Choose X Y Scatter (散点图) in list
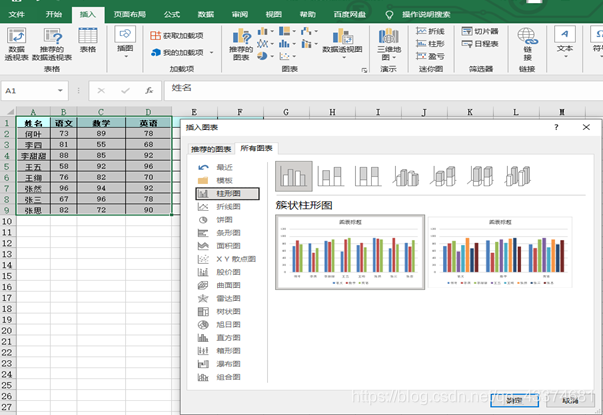603x415 pixels. 227,259
